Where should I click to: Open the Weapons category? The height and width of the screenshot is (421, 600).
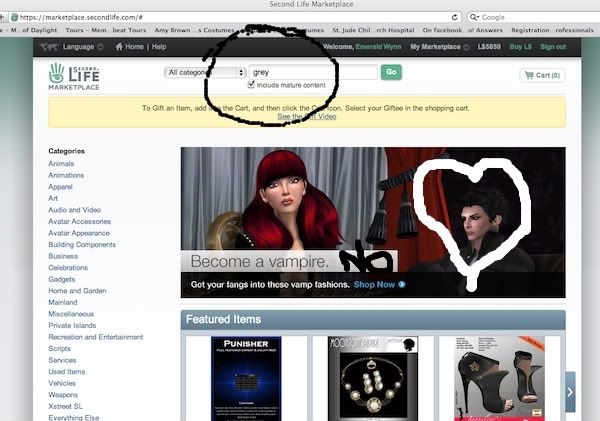(63, 395)
